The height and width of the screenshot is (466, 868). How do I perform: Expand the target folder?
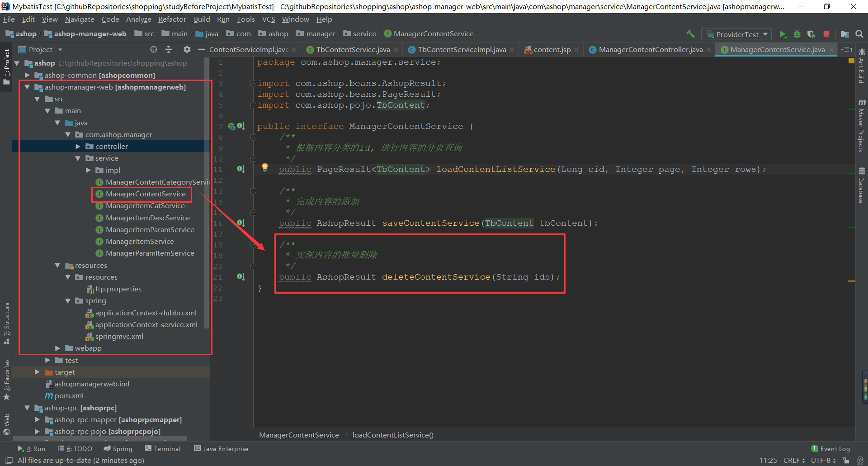click(x=37, y=372)
